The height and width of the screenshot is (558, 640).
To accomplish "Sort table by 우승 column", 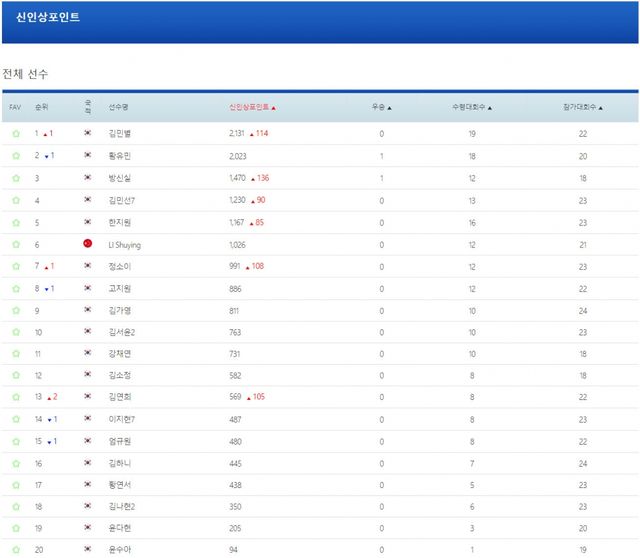I will click(x=382, y=107).
